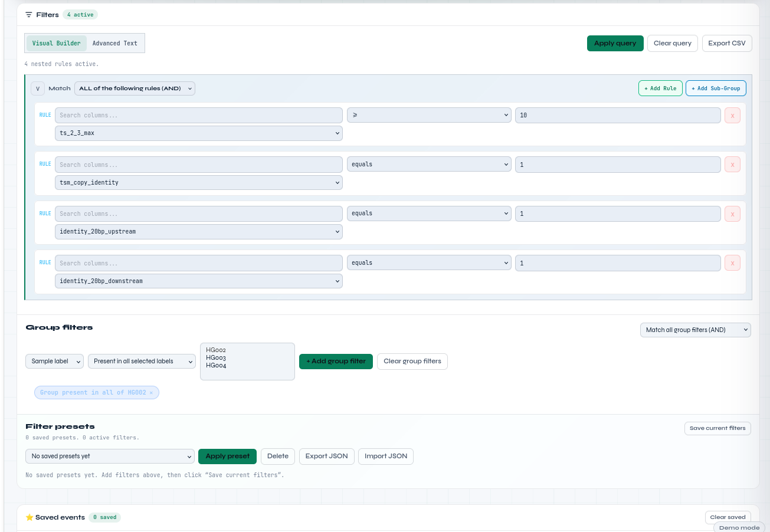Open the ≥ operator dropdown
Viewport: 770px width, 532px height.
(x=429, y=115)
